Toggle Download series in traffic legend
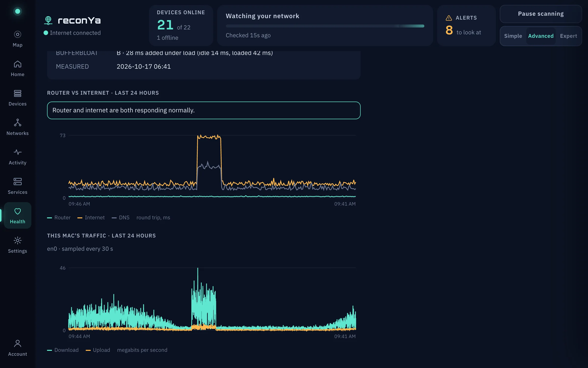This screenshot has height=368, width=588. pyautogui.click(x=63, y=350)
